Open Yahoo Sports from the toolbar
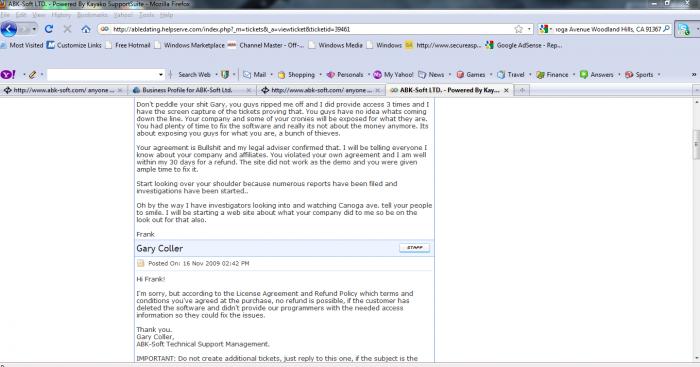700x367 pixels. pos(639,75)
